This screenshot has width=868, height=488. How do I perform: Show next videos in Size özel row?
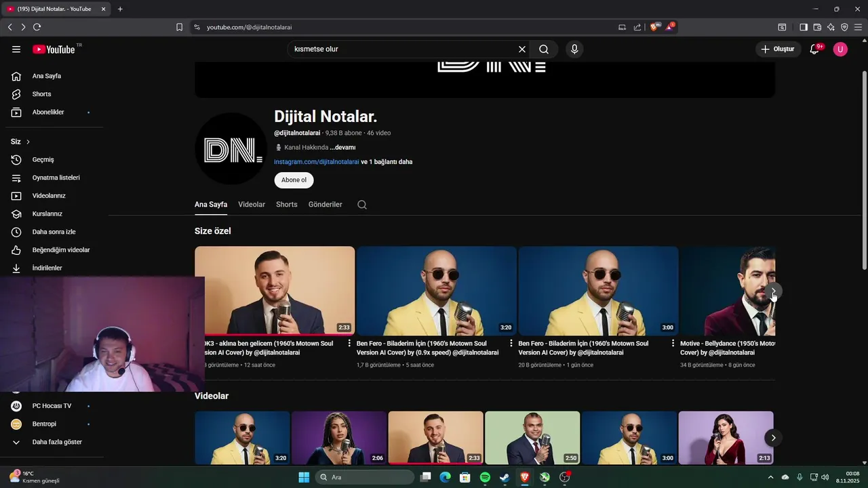pyautogui.click(x=773, y=291)
